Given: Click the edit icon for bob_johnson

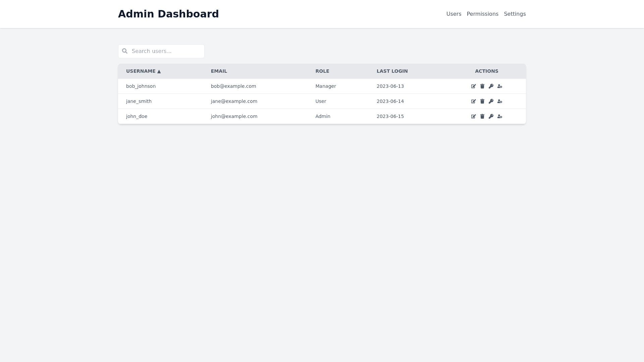Looking at the screenshot, I should [x=473, y=86].
